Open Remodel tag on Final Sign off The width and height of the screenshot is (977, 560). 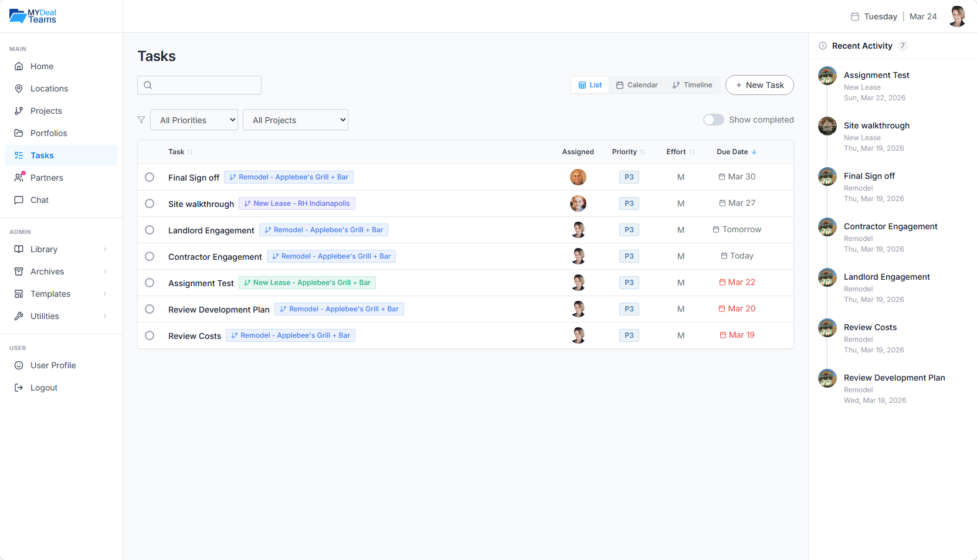click(289, 177)
